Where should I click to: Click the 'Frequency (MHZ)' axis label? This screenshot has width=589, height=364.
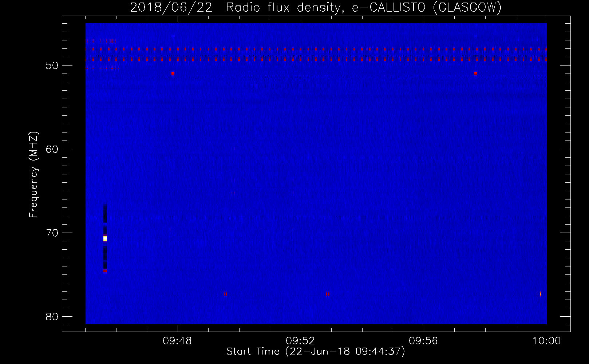(33, 175)
